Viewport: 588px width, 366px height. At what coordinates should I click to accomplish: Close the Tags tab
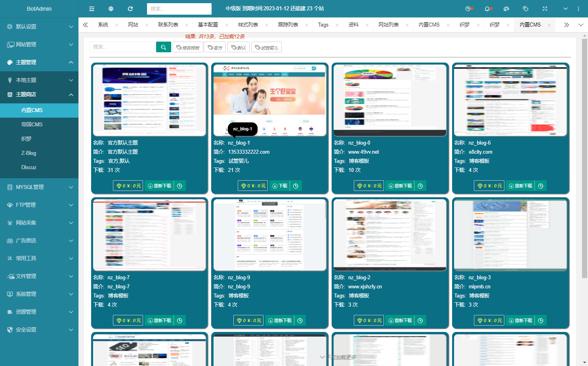point(337,25)
